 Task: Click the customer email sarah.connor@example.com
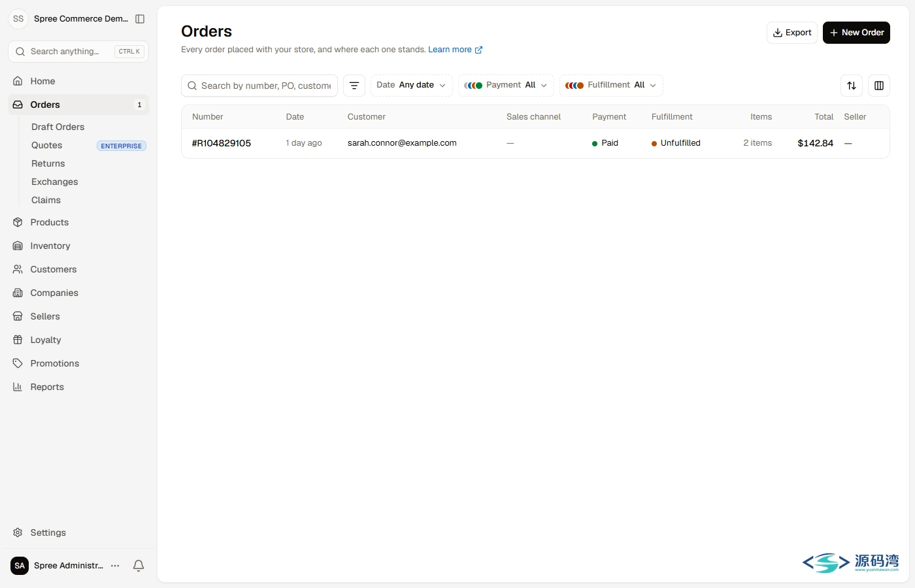pos(402,143)
